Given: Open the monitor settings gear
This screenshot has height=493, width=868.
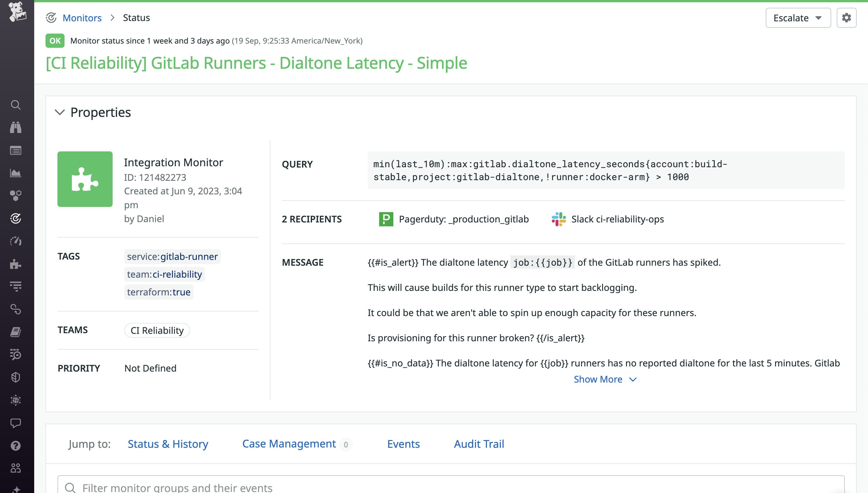Looking at the screenshot, I should tap(847, 18).
